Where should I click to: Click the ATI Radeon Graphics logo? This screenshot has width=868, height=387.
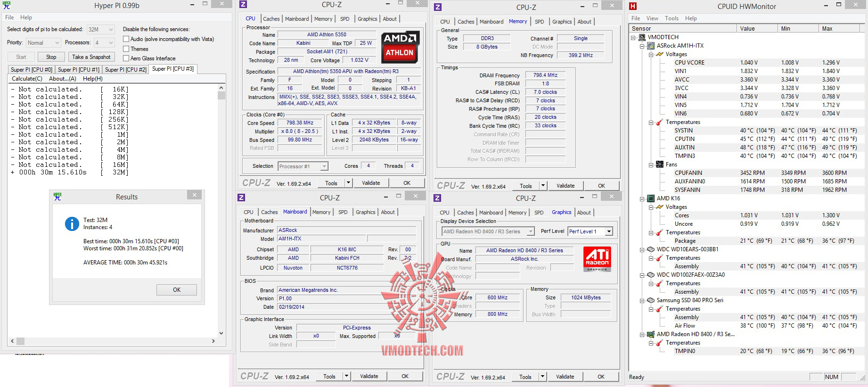[x=597, y=260]
